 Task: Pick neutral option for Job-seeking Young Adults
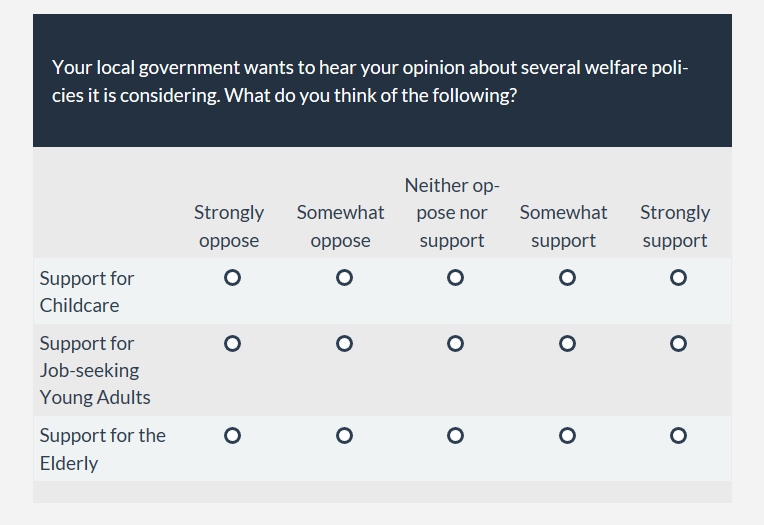tap(455, 344)
